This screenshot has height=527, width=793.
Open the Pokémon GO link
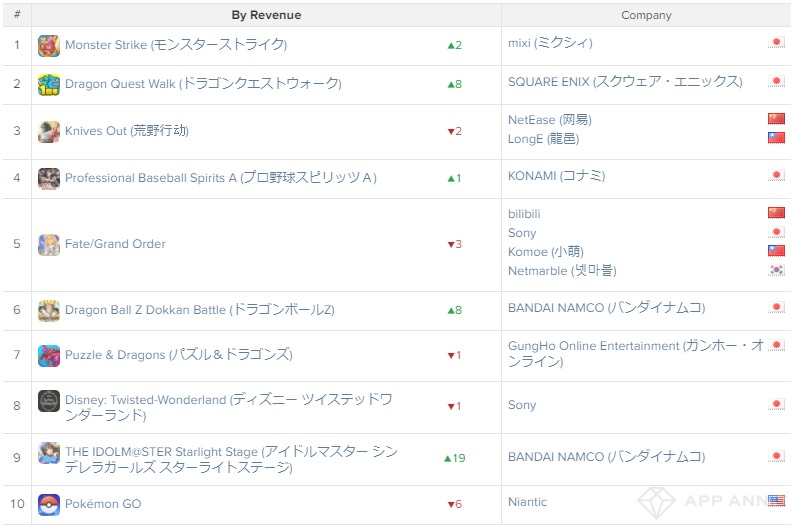tap(103, 504)
